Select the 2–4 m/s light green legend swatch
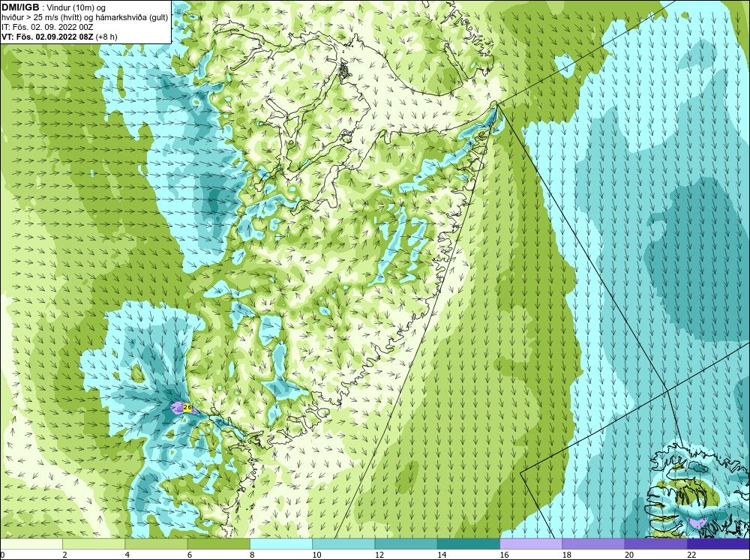The width and height of the screenshot is (750, 560). [x=94, y=544]
